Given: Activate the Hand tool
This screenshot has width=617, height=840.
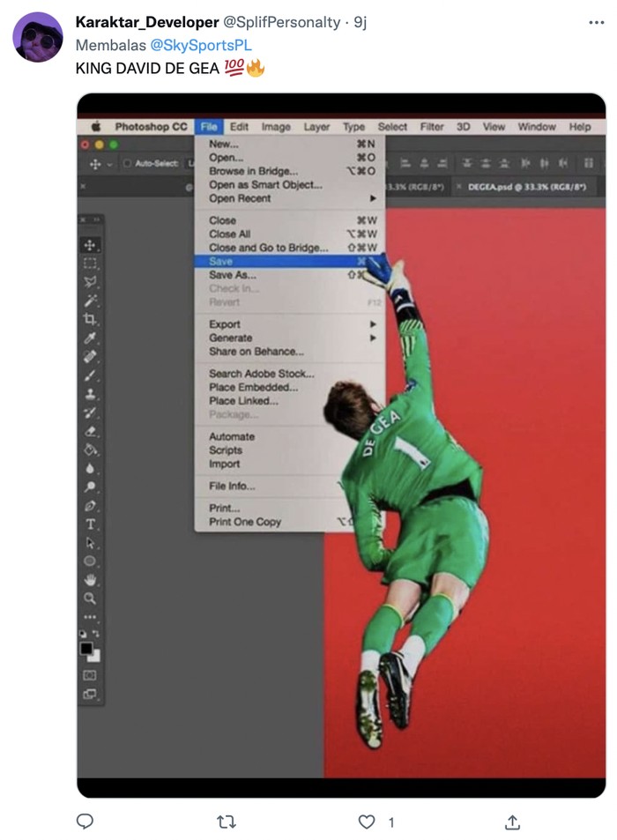Looking at the screenshot, I should (x=90, y=580).
